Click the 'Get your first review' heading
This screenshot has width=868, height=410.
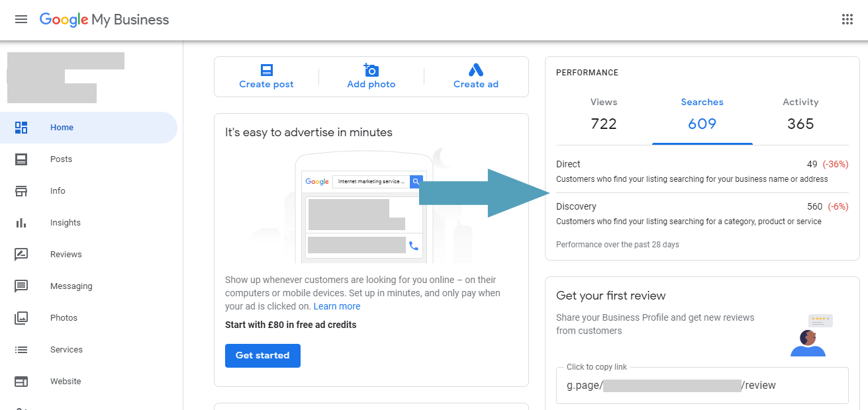611,296
